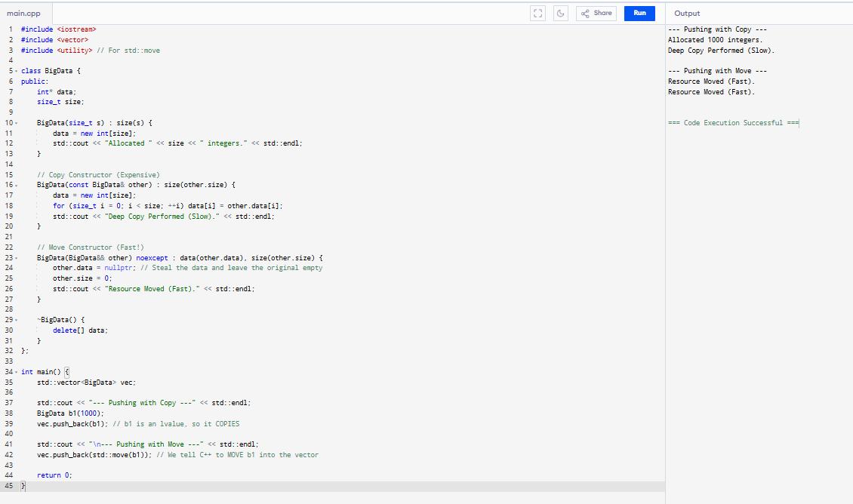The width and height of the screenshot is (853, 504).
Task: Click 'Deep Copy Performed (Slow).' output line
Action: pyautogui.click(x=722, y=51)
